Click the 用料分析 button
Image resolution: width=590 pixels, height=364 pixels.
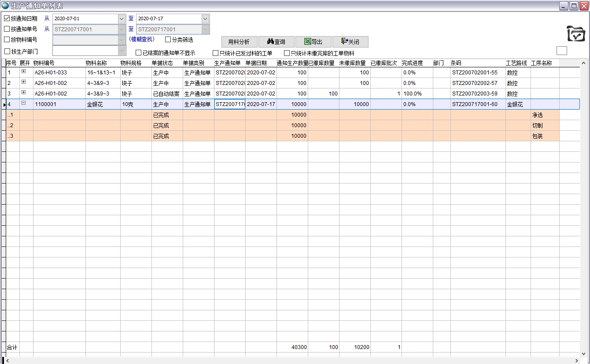click(239, 42)
